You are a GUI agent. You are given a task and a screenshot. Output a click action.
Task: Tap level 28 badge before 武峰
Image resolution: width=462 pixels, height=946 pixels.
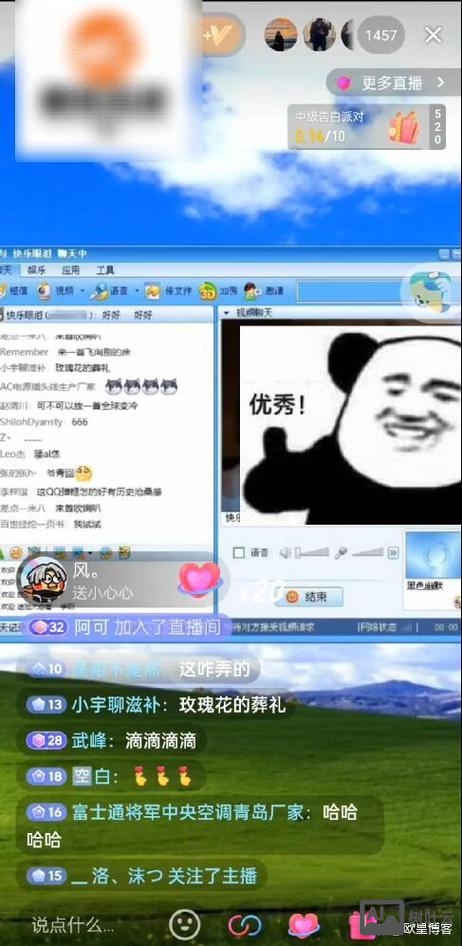tap(46, 740)
